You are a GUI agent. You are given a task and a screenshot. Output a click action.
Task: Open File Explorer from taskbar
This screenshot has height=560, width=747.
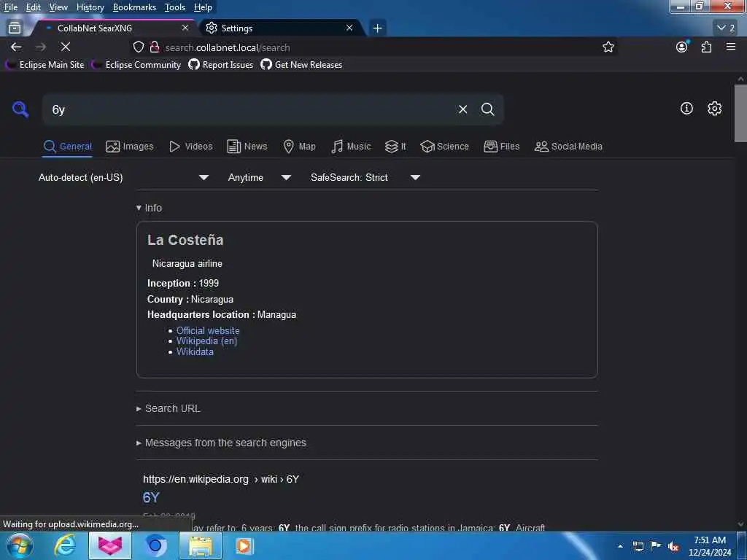[x=201, y=545]
